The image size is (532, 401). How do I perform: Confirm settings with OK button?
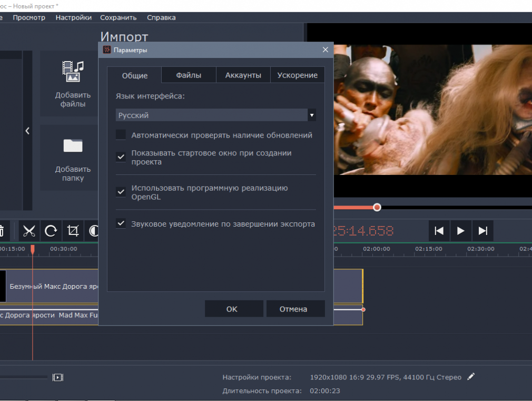(x=234, y=309)
